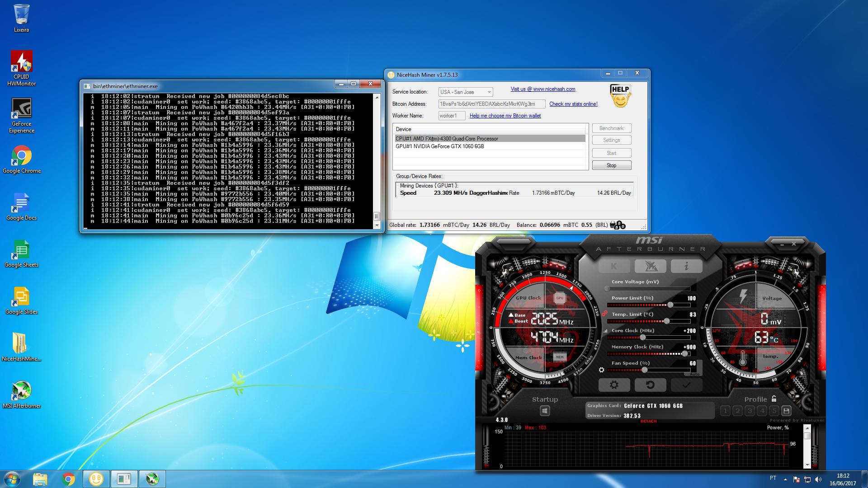Click the Stop button in NiceHash

(x=612, y=165)
